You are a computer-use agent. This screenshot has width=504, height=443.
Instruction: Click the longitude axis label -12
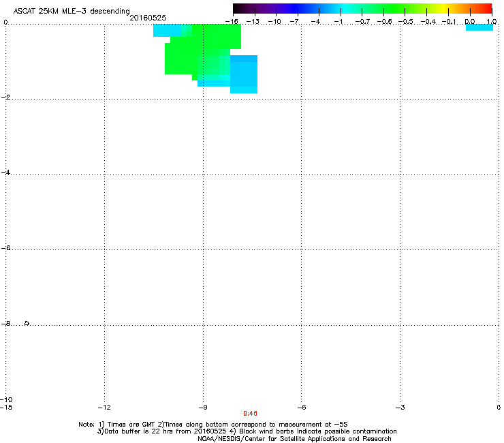[x=104, y=408]
